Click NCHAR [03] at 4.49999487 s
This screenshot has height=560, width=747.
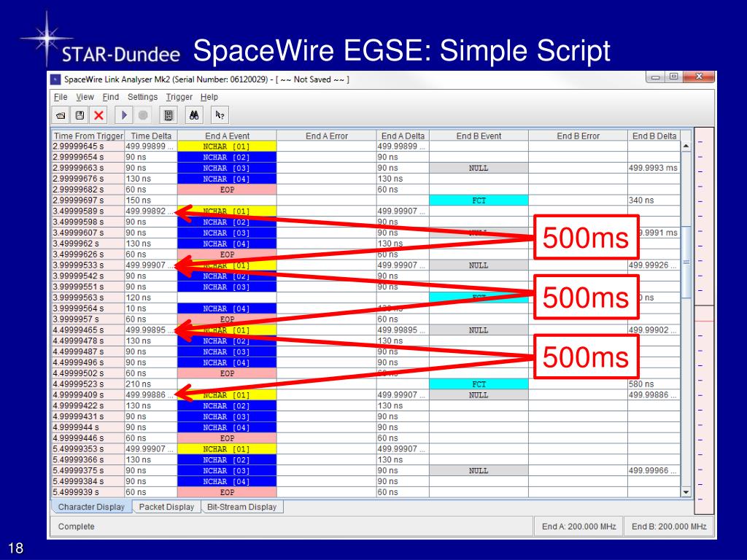[227, 352]
